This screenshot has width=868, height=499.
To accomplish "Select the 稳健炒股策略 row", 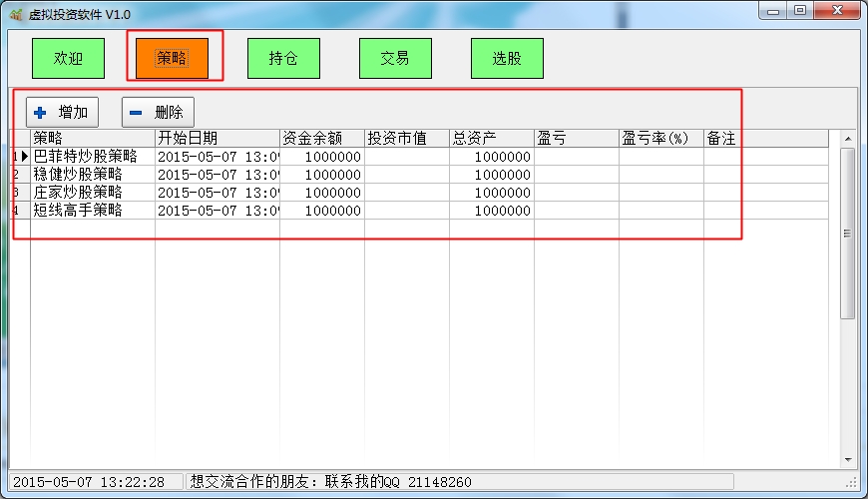I will point(92,175).
